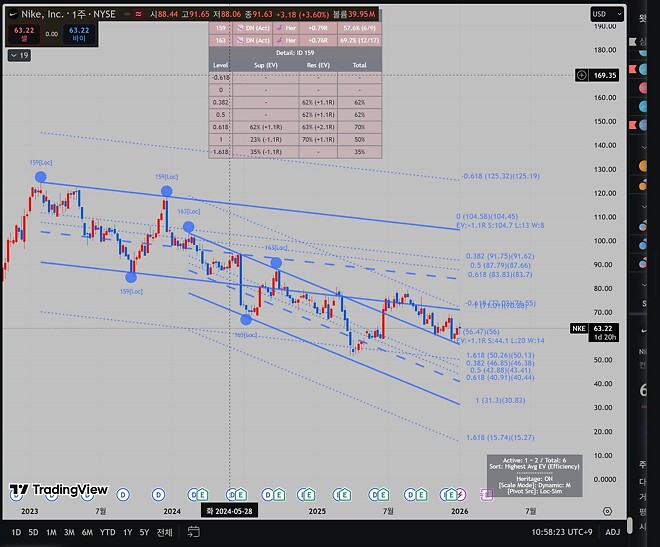Click the '1.618 (50.26)(50.13)' level label

tap(500, 356)
